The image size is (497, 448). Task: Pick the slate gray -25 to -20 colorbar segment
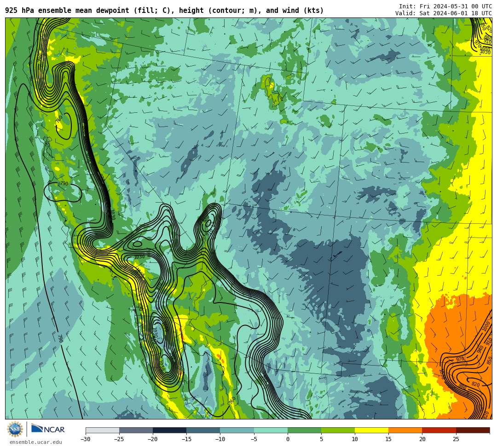[136, 430]
